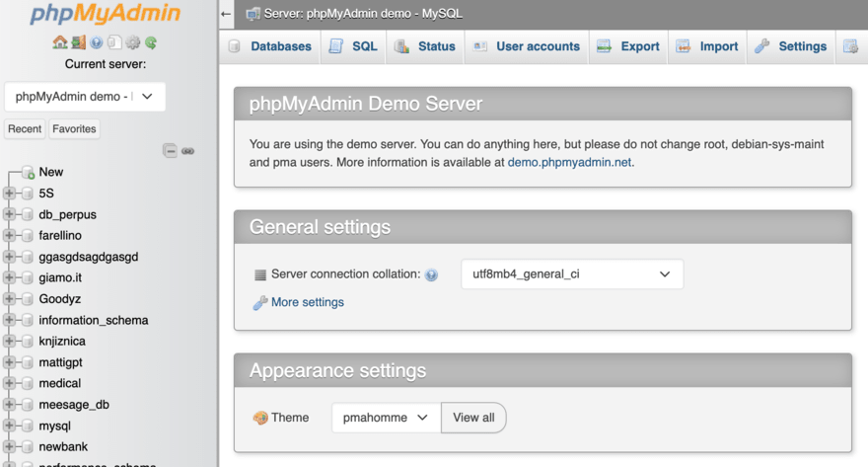Expand the 5S database node
The image size is (868, 467).
tap(9, 193)
